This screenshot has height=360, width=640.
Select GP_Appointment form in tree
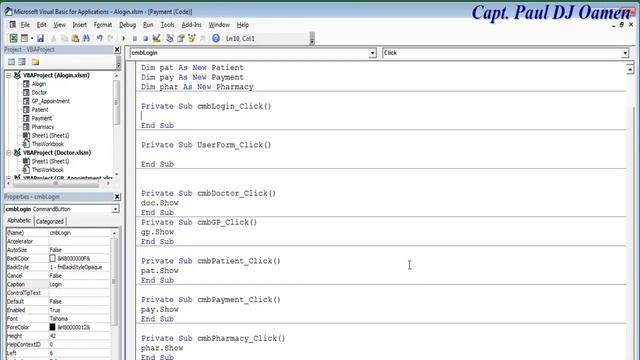[51, 101]
